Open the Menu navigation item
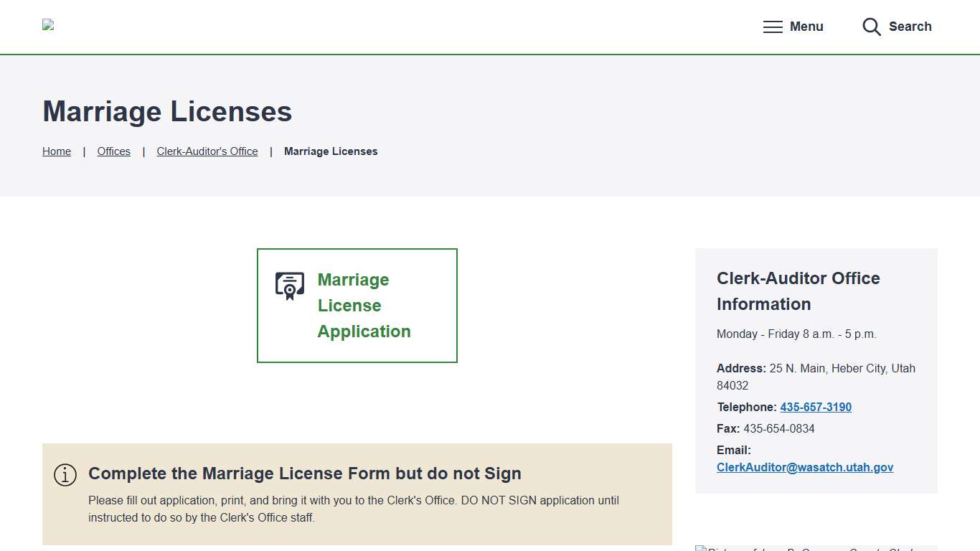The height and width of the screenshot is (551, 980). coord(806,27)
